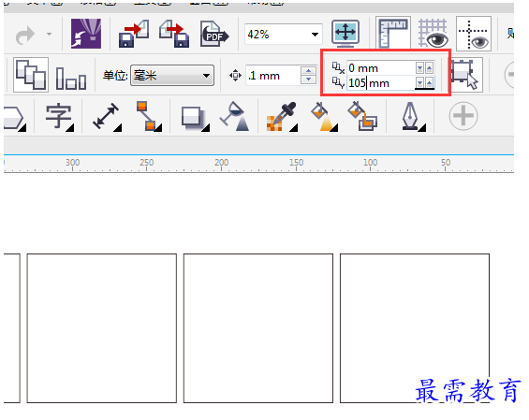Open the 单位 毫米 units dropdown
The image size is (529, 420).
pyautogui.click(x=172, y=76)
